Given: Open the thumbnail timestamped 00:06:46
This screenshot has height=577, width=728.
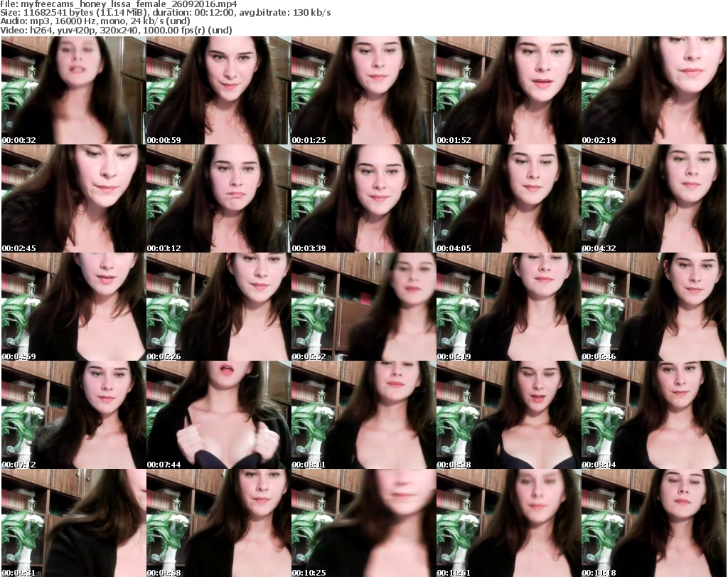Looking at the screenshot, I should [x=654, y=307].
